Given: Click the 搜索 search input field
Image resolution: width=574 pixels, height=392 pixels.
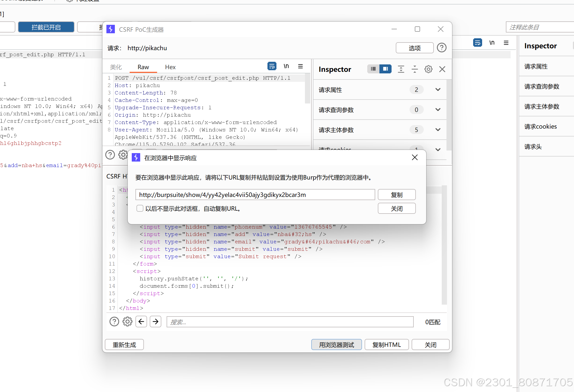Looking at the screenshot, I should click(290, 322).
